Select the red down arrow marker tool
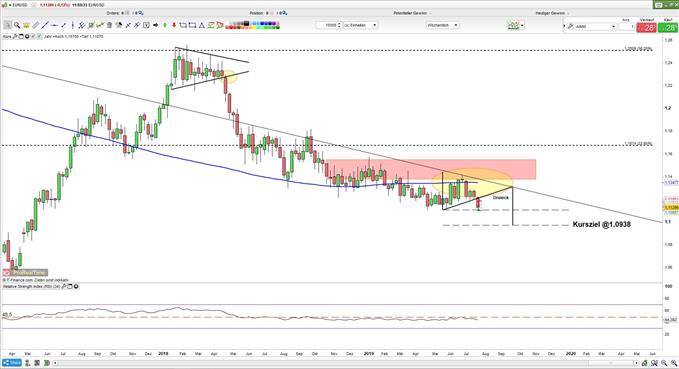The height and width of the screenshot is (369, 679). (x=174, y=25)
